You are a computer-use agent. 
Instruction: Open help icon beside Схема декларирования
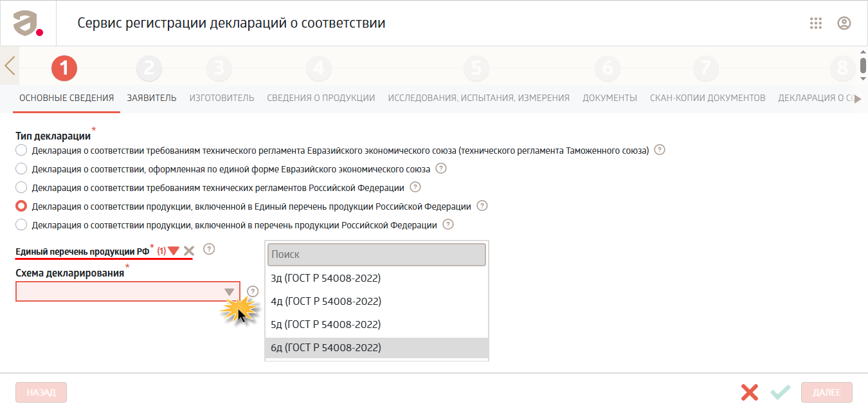click(252, 291)
